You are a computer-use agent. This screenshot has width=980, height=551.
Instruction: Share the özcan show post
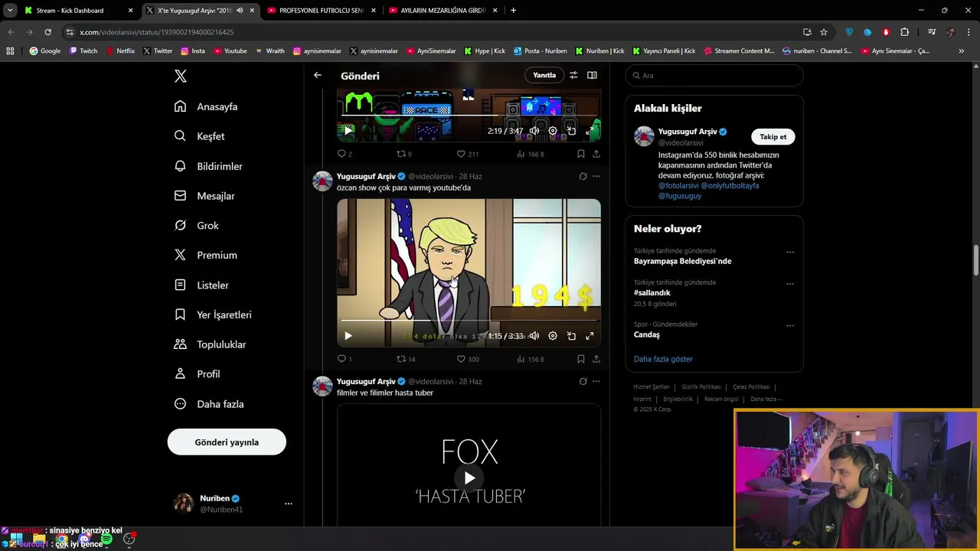pos(596,359)
